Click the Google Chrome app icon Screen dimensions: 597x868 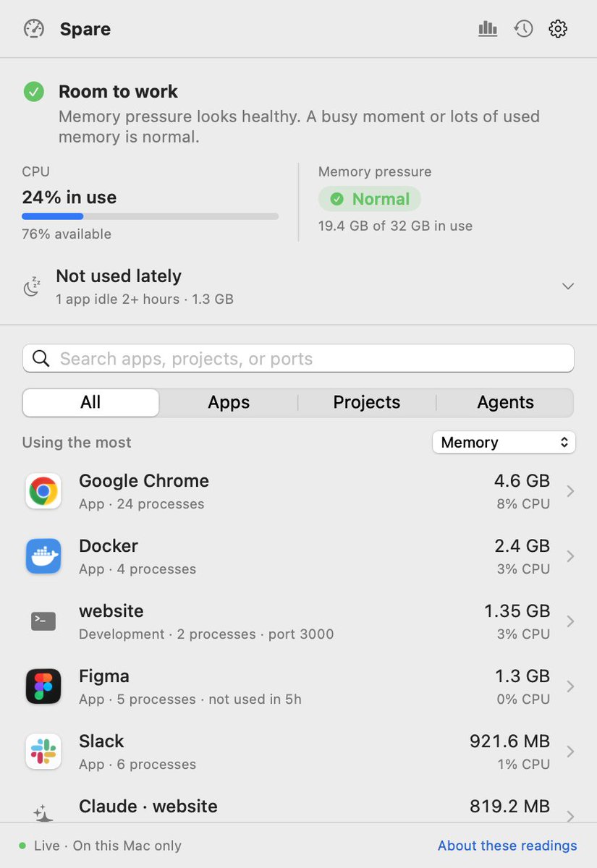[x=43, y=492]
